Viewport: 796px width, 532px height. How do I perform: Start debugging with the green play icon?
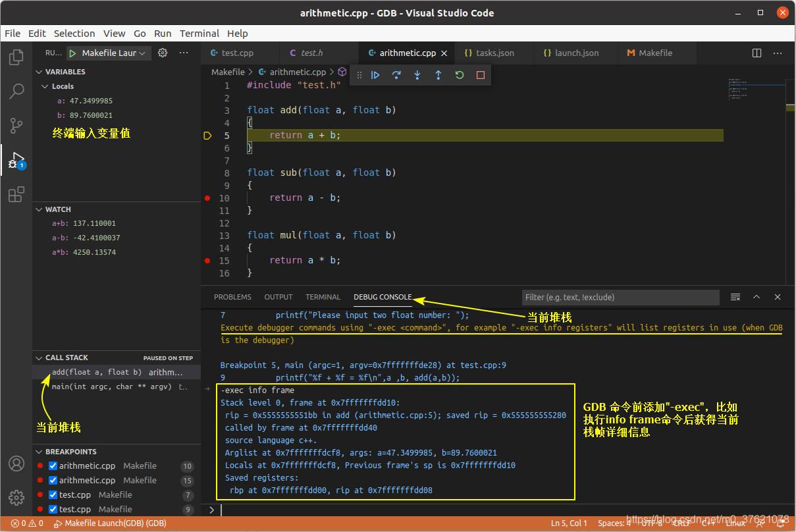[72, 53]
